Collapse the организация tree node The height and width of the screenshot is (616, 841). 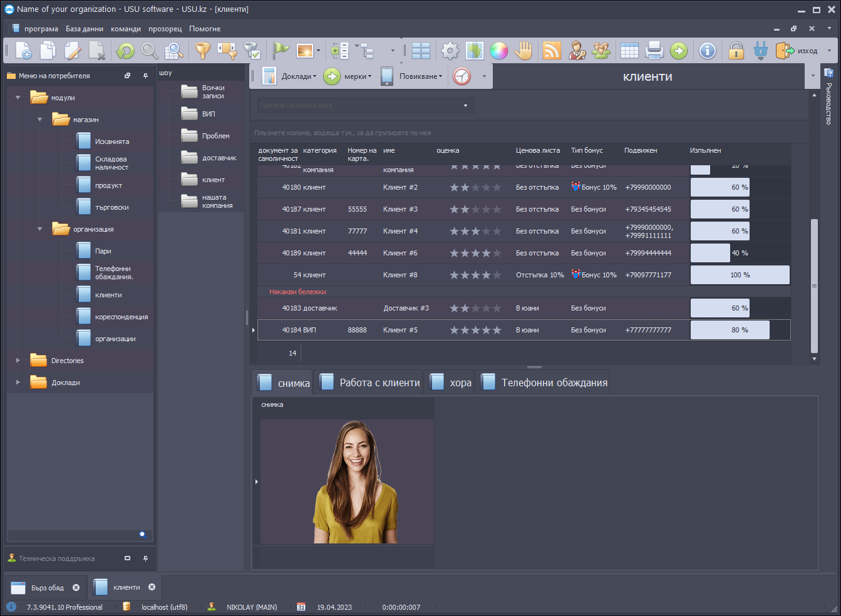tap(39, 229)
